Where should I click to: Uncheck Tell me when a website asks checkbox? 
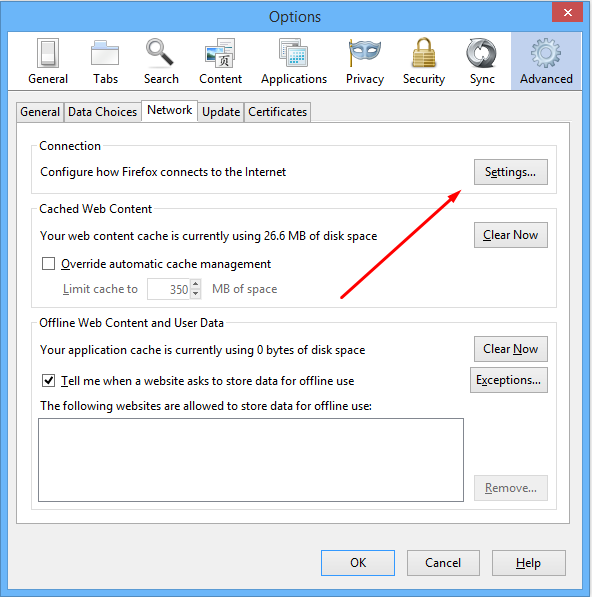[x=48, y=380]
